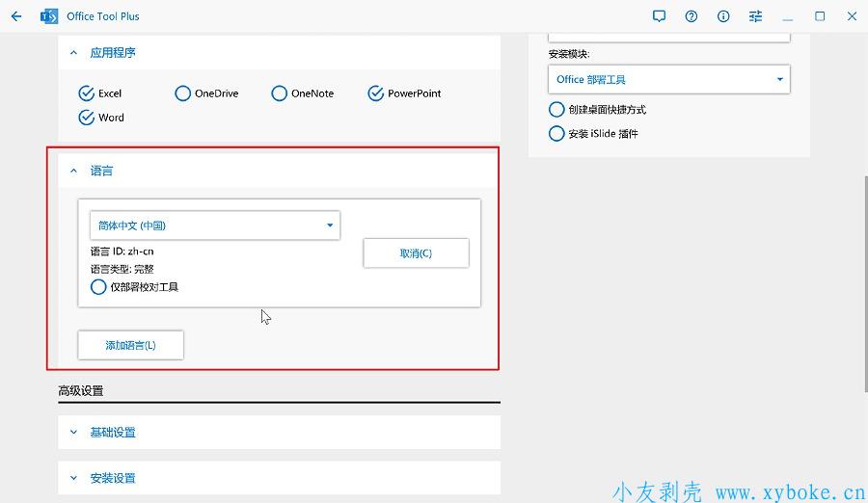Image resolution: width=868 pixels, height=503 pixels.
Task: Enable the OneNote application
Action: click(x=280, y=93)
